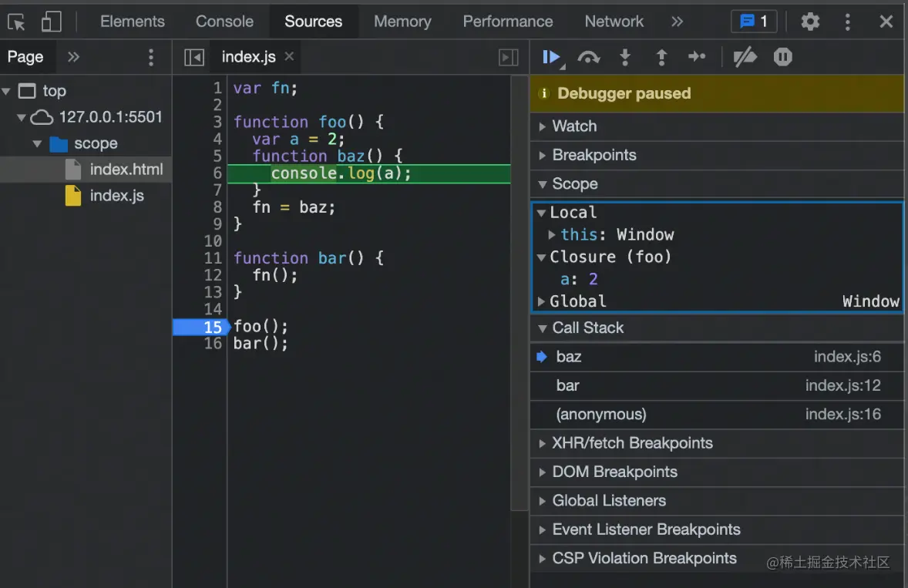Switch to the Sources tab
908x588 pixels.
[313, 22]
